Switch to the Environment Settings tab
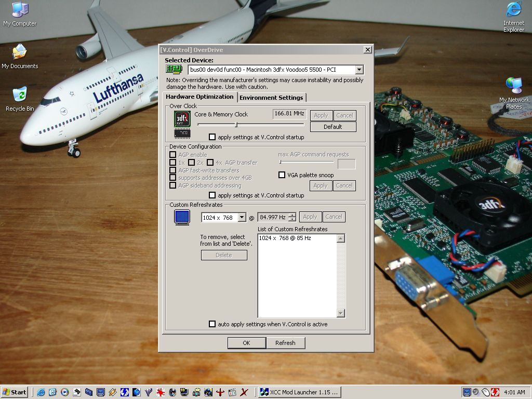The image size is (532, 399). point(271,98)
